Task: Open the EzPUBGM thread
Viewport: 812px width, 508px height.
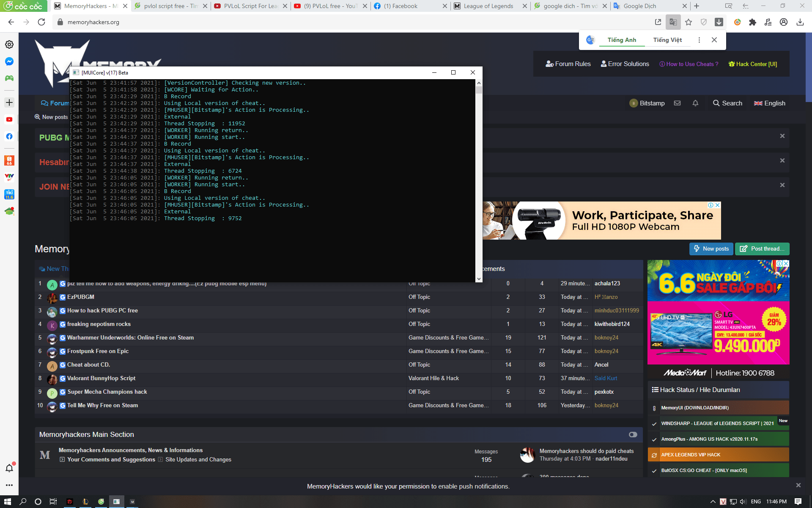Action: [x=80, y=297]
